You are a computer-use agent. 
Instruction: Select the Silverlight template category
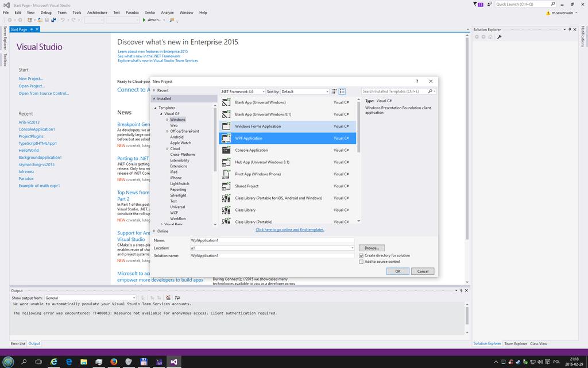178,195
